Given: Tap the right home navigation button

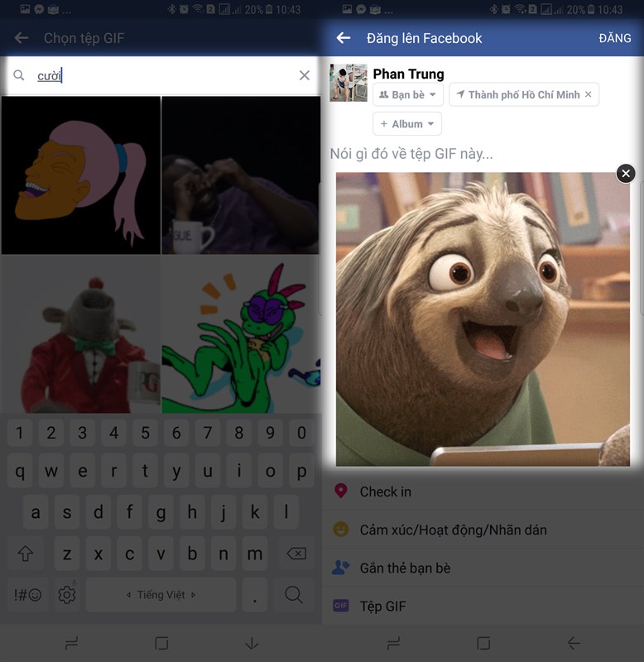Looking at the screenshot, I should pyautogui.click(x=483, y=644).
